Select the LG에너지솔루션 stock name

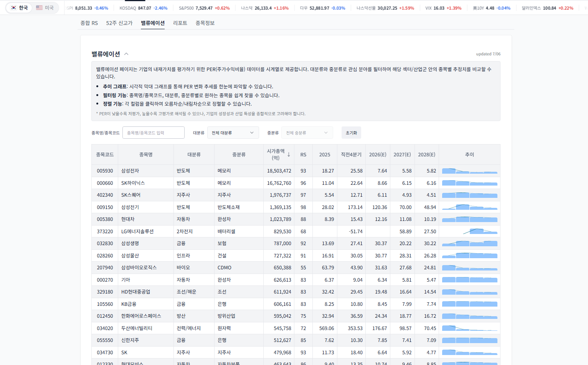pyautogui.click(x=137, y=232)
